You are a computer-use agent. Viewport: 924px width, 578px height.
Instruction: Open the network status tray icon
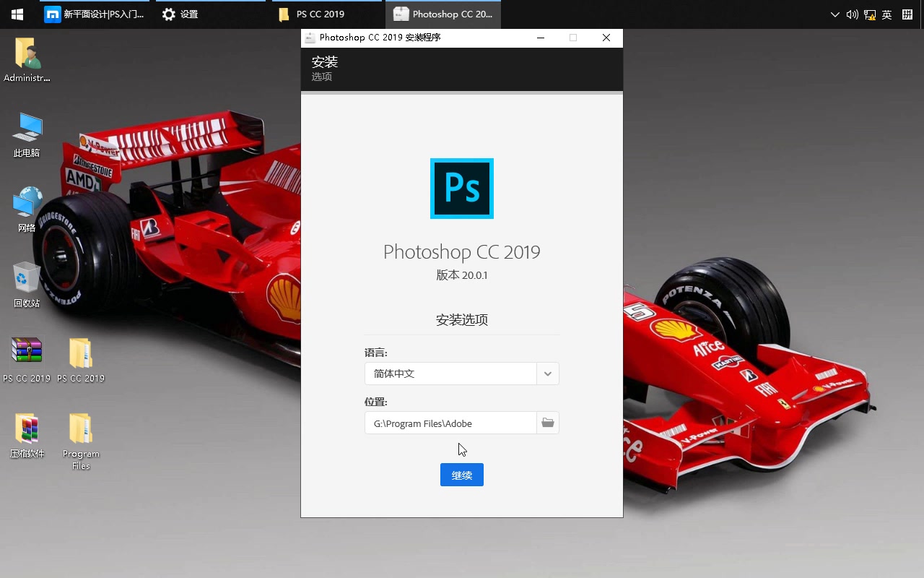pos(870,14)
